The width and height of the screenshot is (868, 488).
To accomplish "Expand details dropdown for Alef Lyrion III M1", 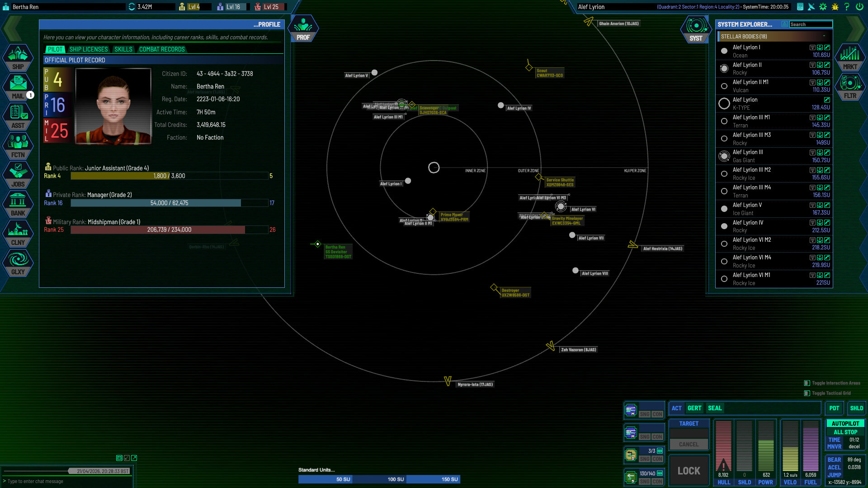I will click(812, 117).
